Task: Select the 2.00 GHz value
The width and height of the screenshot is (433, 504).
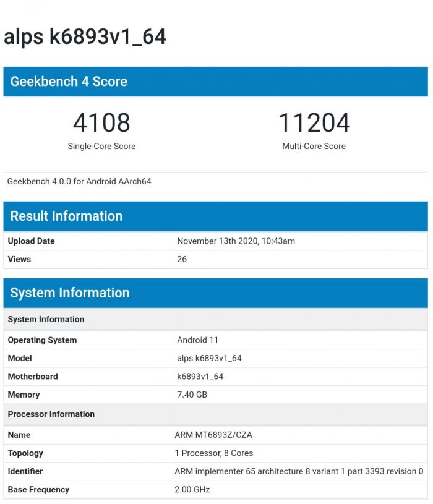Action: [x=192, y=490]
